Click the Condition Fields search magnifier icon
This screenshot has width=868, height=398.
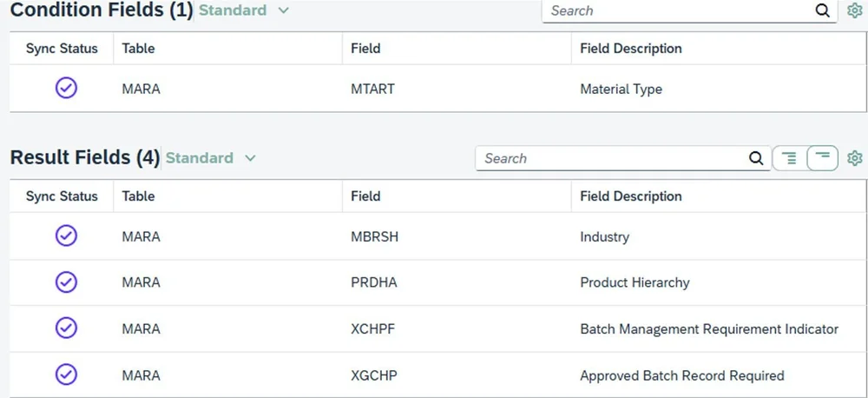(x=822, y=10)
